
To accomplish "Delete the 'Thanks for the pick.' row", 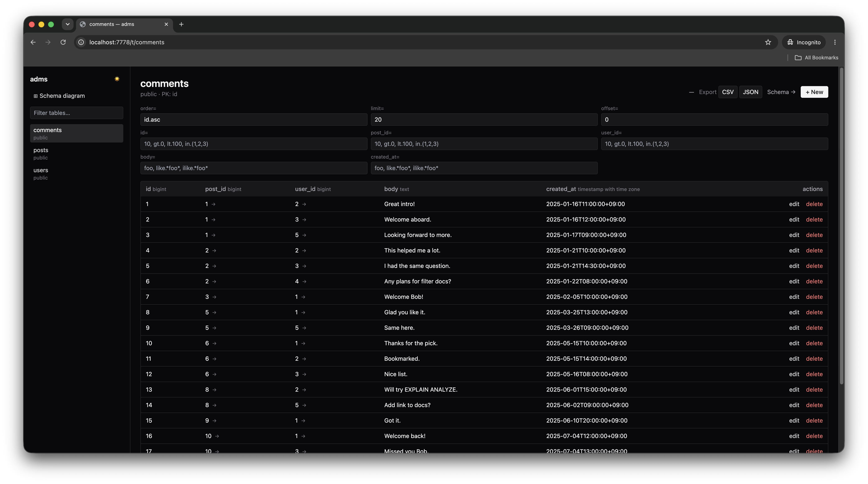I will 814,343.
